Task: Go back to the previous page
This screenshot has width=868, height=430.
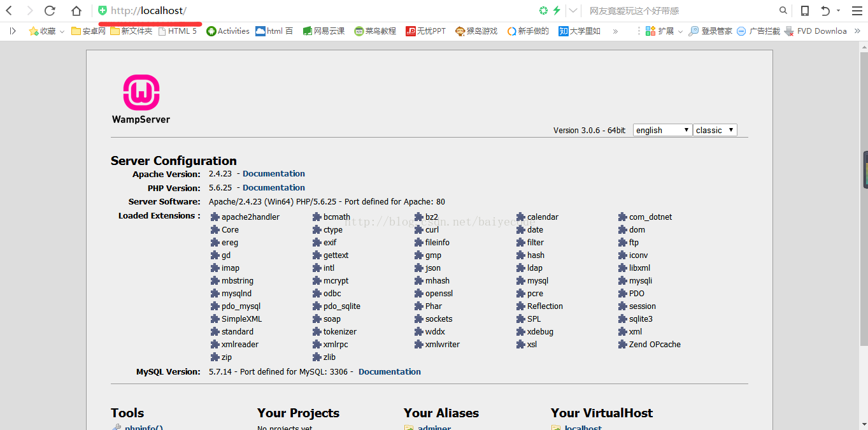Action: click(10, 11)
